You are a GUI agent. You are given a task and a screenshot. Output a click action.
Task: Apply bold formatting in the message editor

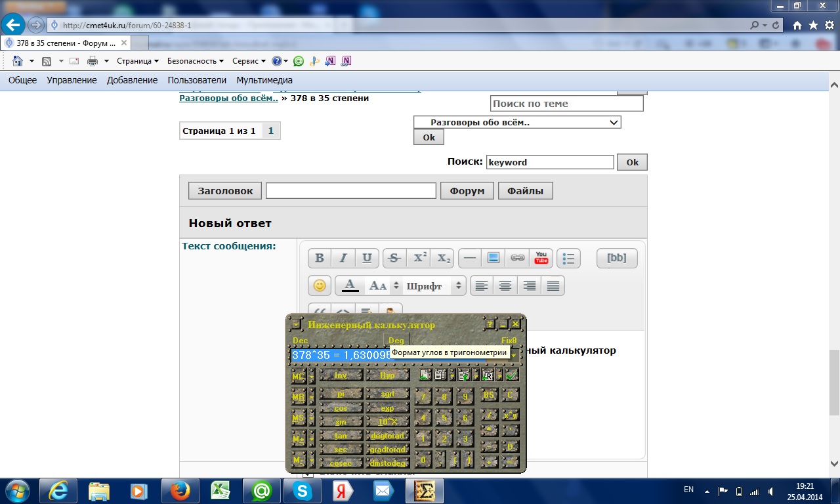pyautogui.click(x=320, y=259)
